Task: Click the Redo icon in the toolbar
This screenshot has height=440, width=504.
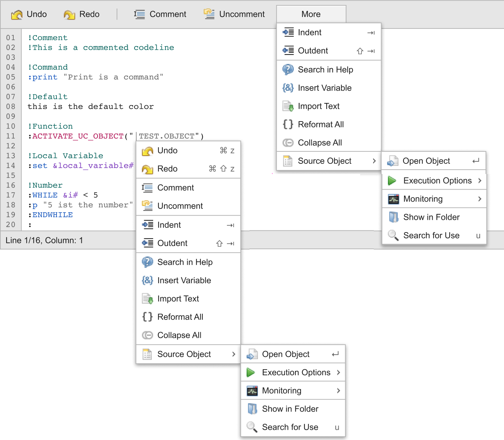Action: point(69,14)
